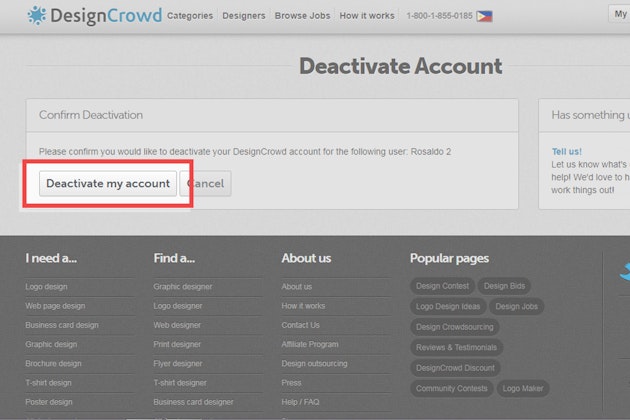Open Business card design link
The width and height of the screenshot is (630, 420).
[x=62, y=325]
